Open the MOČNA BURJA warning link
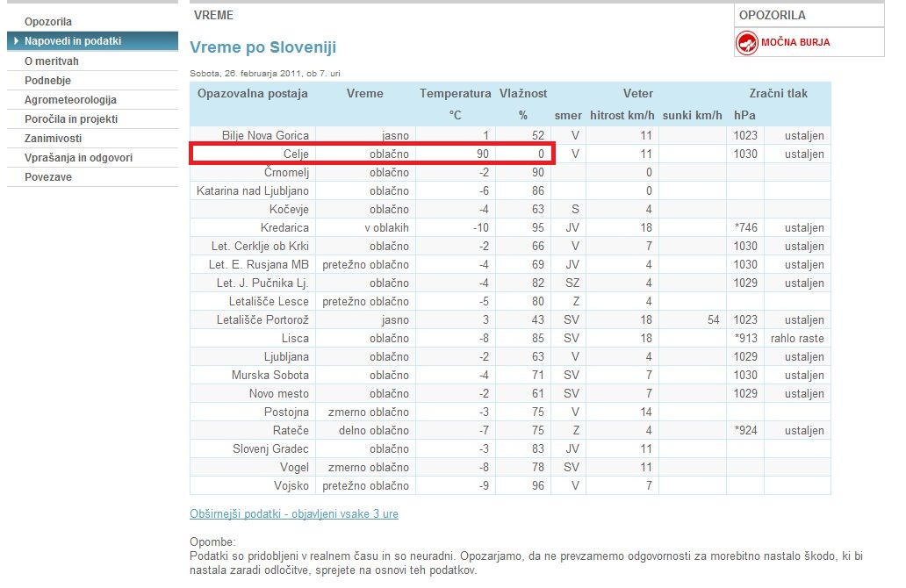 pyautogui.click(x=795, y=42)
